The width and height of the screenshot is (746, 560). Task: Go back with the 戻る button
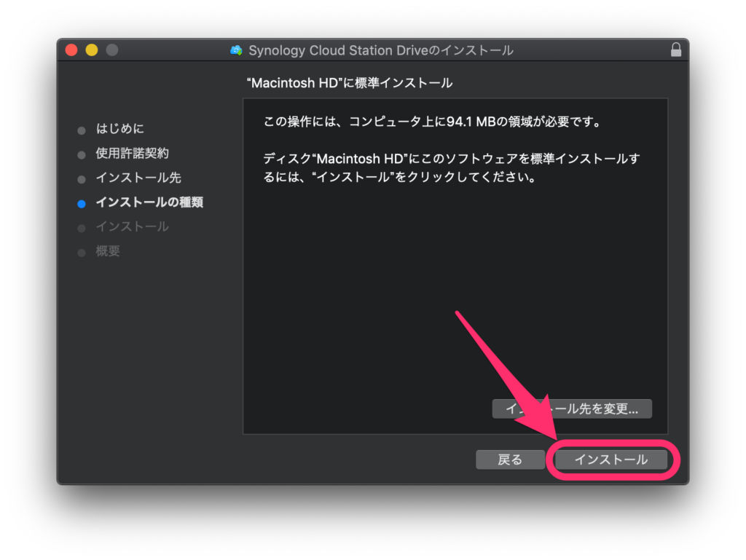510,460
